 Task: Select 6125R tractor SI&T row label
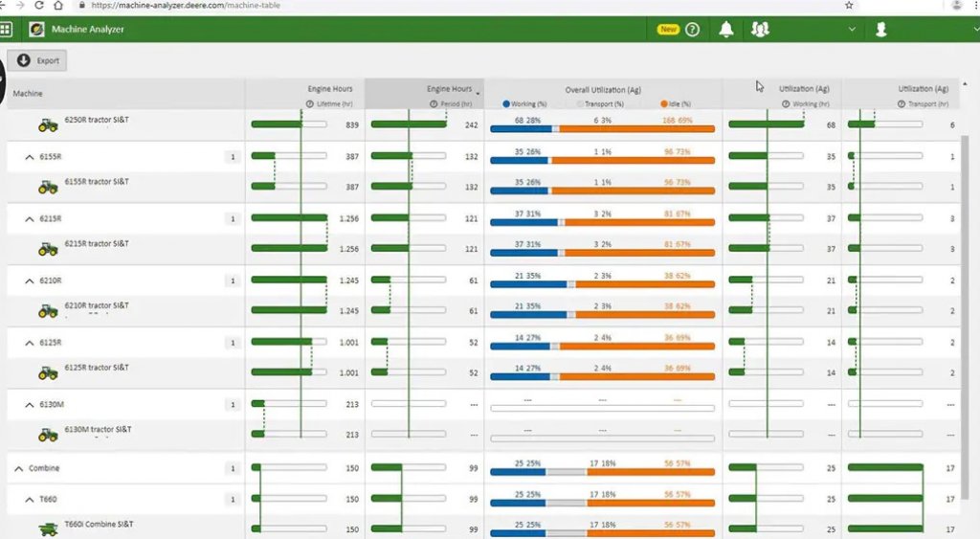[x=97, y=367]
